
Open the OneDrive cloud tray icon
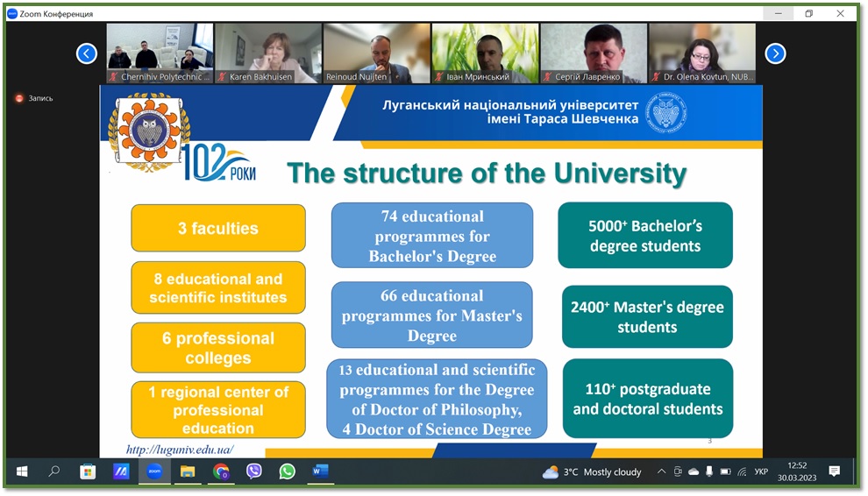694,472
